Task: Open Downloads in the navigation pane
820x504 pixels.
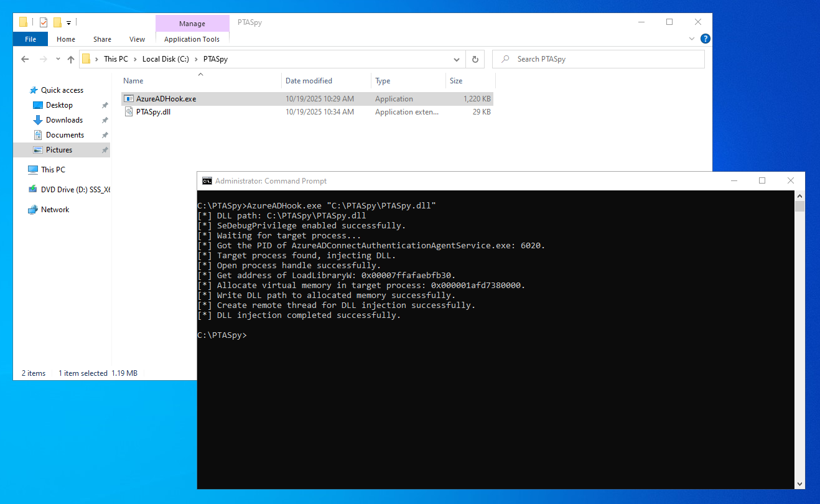Action: 64,120
